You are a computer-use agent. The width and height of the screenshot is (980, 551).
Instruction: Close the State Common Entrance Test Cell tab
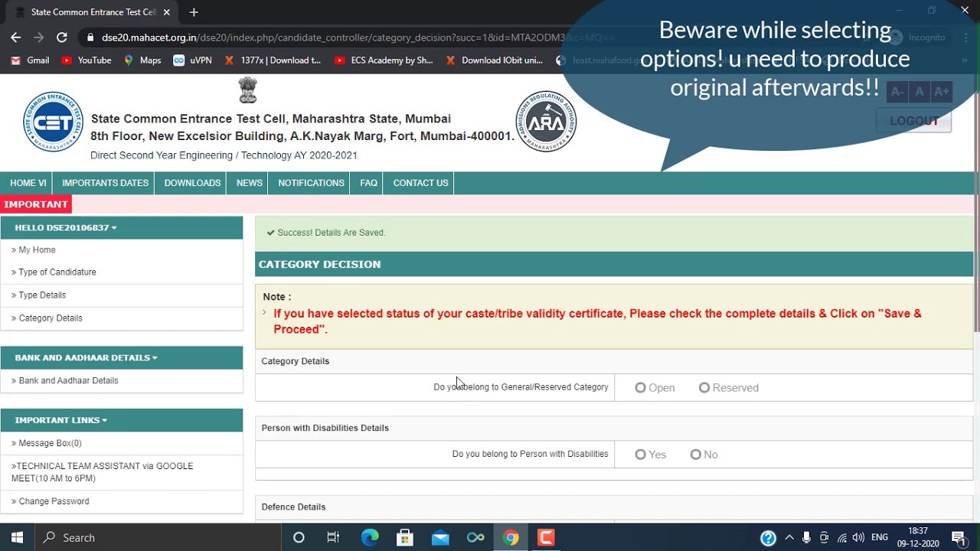(x=166, y=12)
